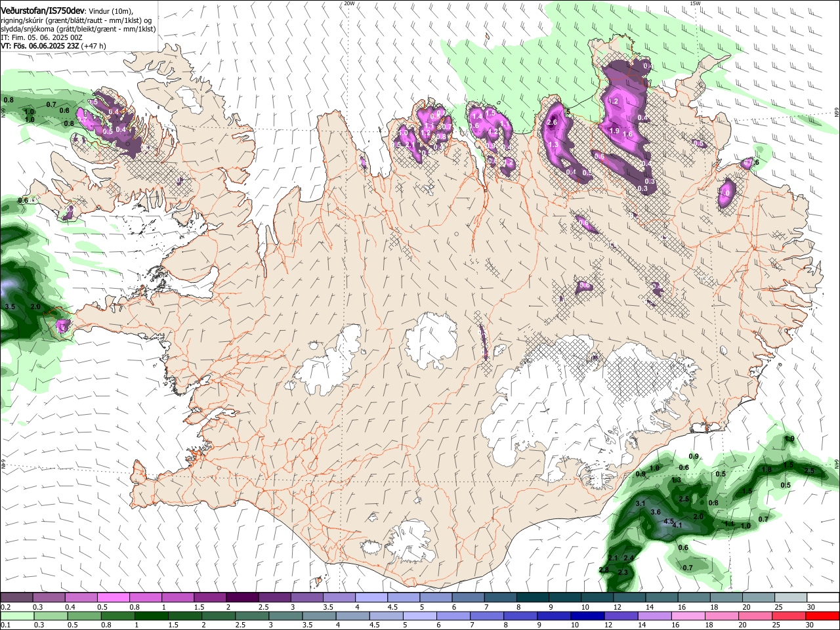
Task: Click the 0.2 swatch in the top snow legend row
Action: [16, 597]
